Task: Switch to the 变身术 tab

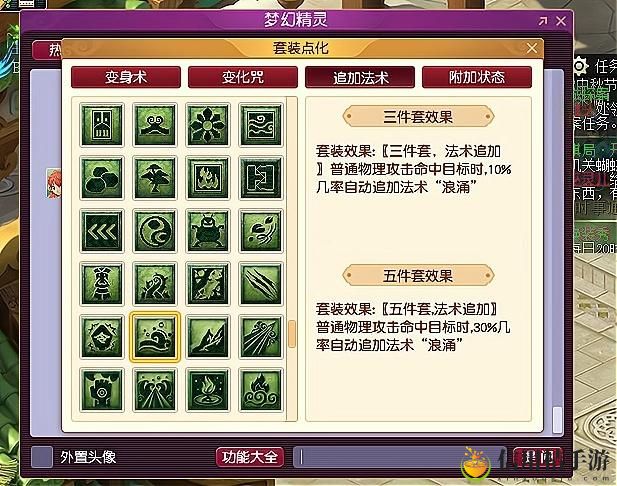Action: coord(126,77)
